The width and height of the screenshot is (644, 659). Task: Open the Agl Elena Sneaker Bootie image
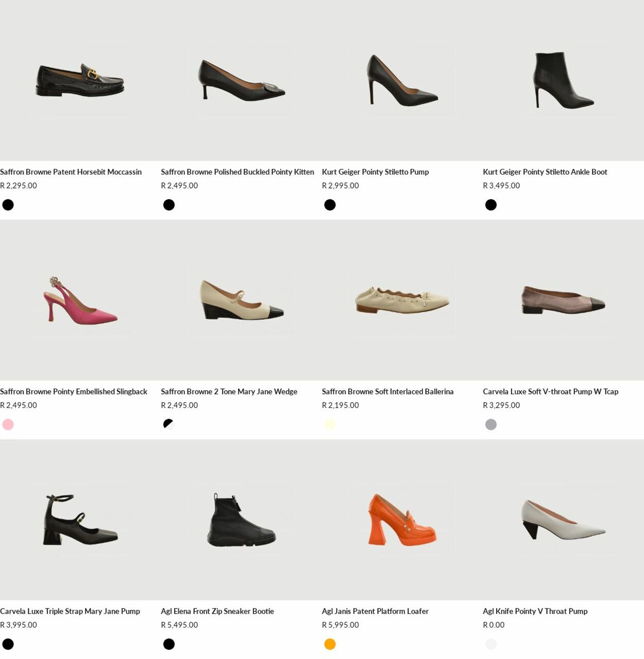pos(241,520)
